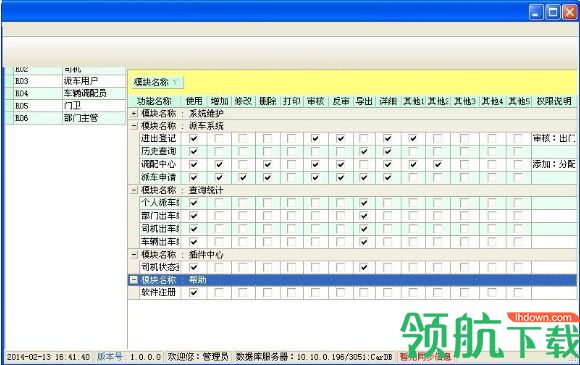Collapse the 插件中心 module group

pyautogui.click(x=134, y=254)
